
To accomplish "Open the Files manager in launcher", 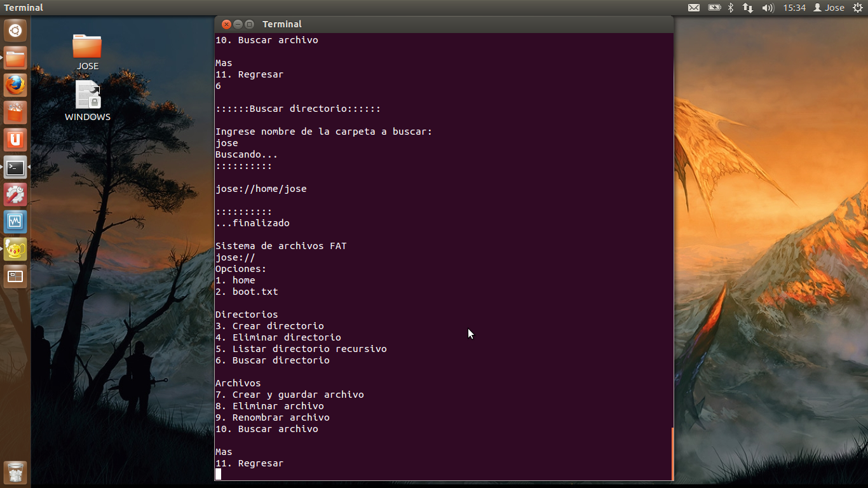I will pyautogui.click(x=15, y=58).
